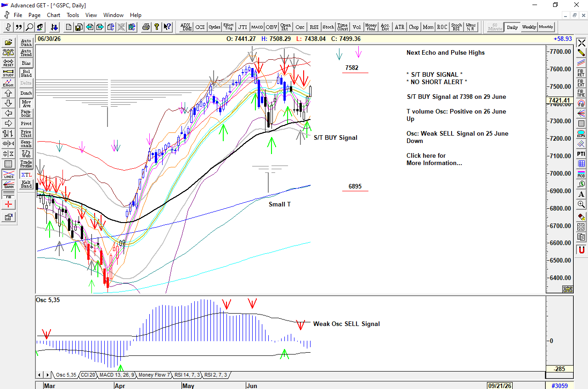Toggle the XTL study
This screenshot has width=588, height=389.
[x=26, y=175]
